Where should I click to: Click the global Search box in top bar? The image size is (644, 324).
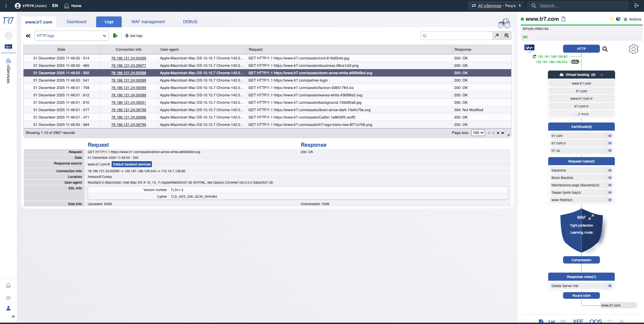(577, 6)
